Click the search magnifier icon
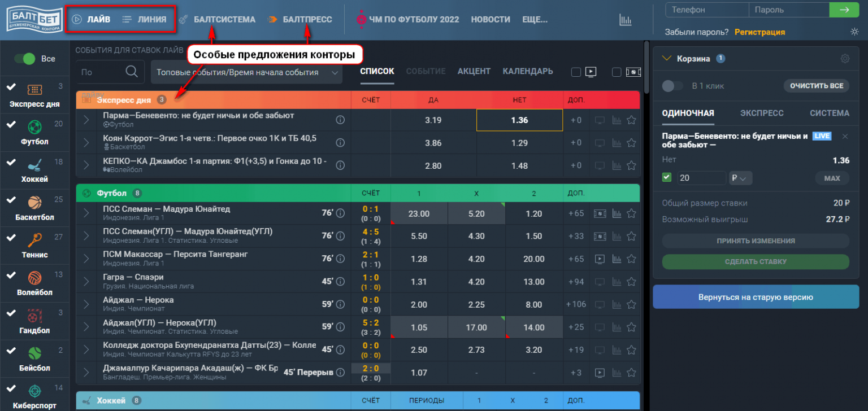Screen dimensions: 868x411 point(131,72)
